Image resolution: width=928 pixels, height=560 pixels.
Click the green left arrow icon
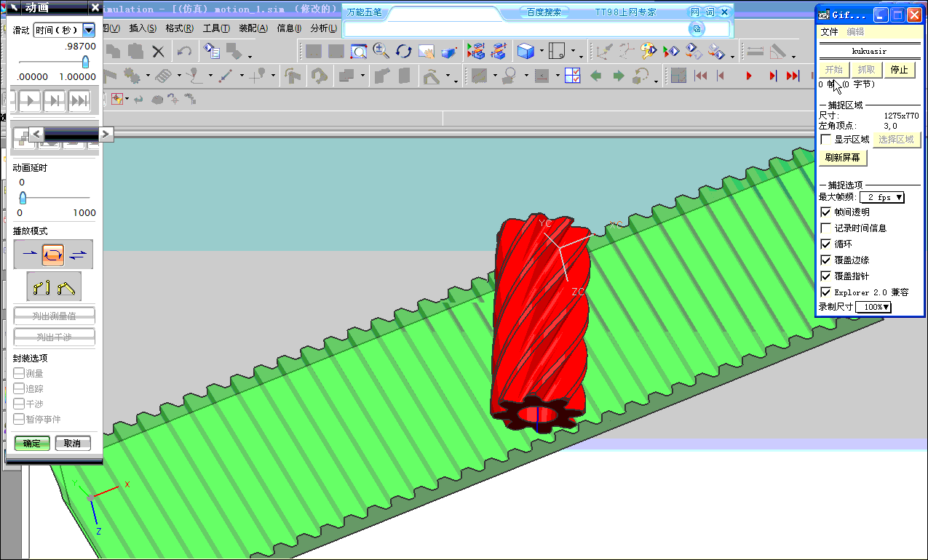(596, 75)
